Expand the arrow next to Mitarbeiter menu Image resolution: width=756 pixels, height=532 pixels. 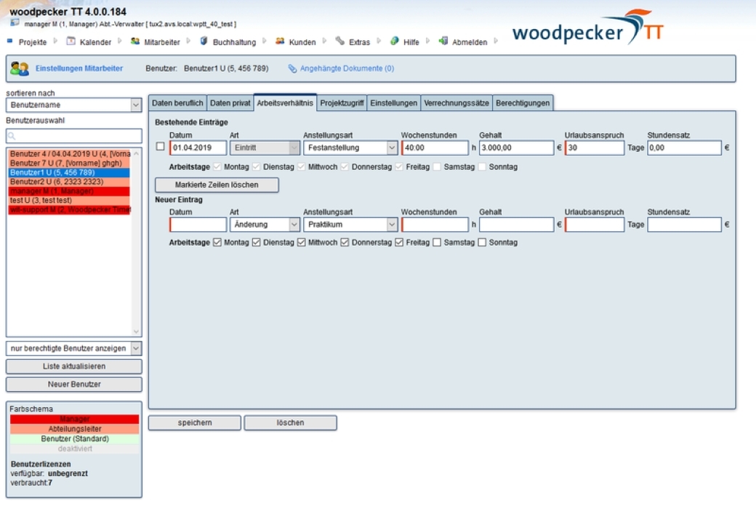click(x=188, y=41)
